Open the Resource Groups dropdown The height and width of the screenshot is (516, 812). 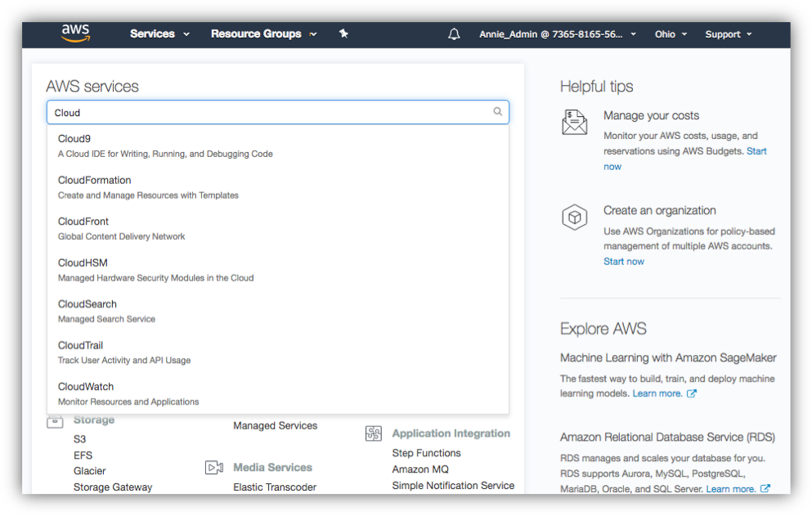pyautogui.click(x=263, y=34)
